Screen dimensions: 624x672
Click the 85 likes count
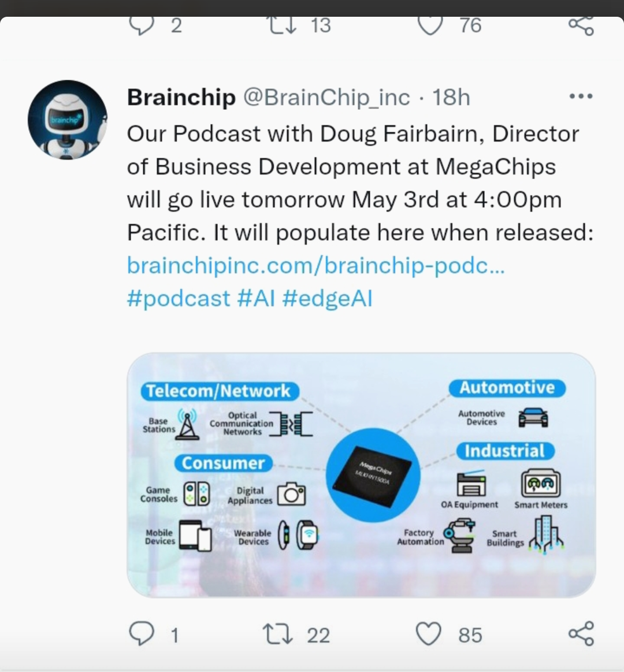(x=470, y=635)
